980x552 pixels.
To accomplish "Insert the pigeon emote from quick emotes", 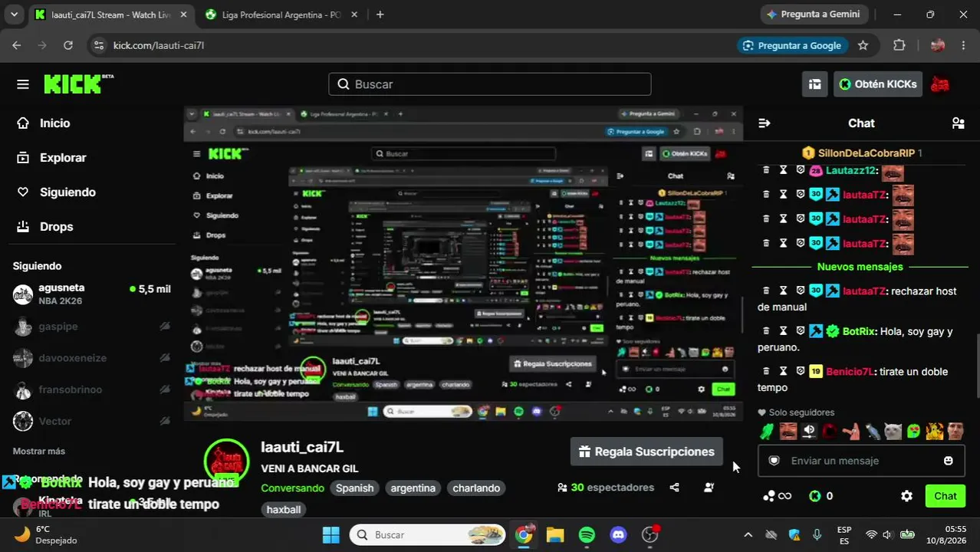I will [x=873, y=431].
